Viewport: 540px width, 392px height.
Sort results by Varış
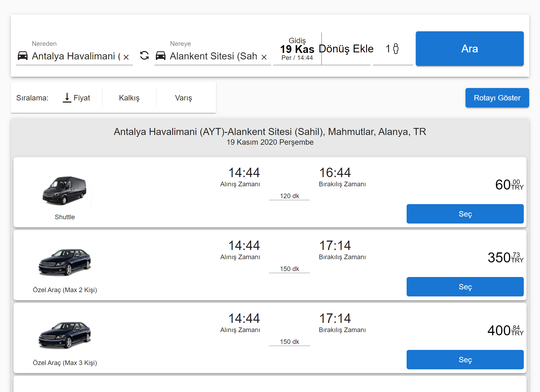click(183, 98)
